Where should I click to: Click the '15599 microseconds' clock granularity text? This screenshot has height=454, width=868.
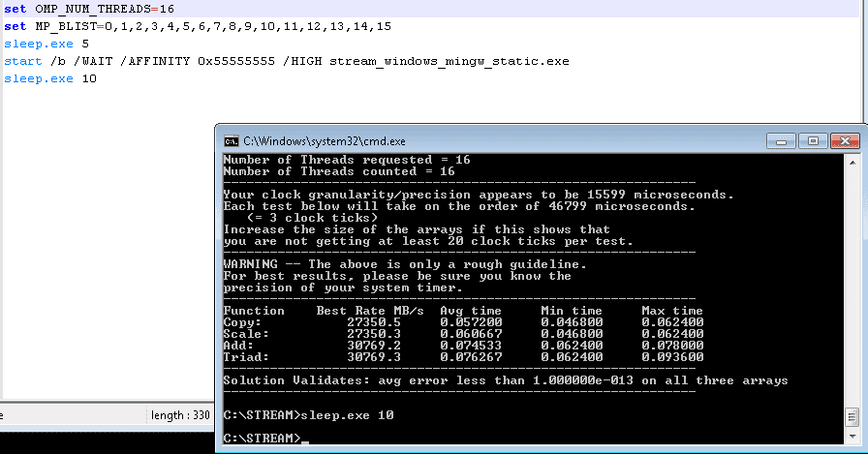[x=661, y=195]
